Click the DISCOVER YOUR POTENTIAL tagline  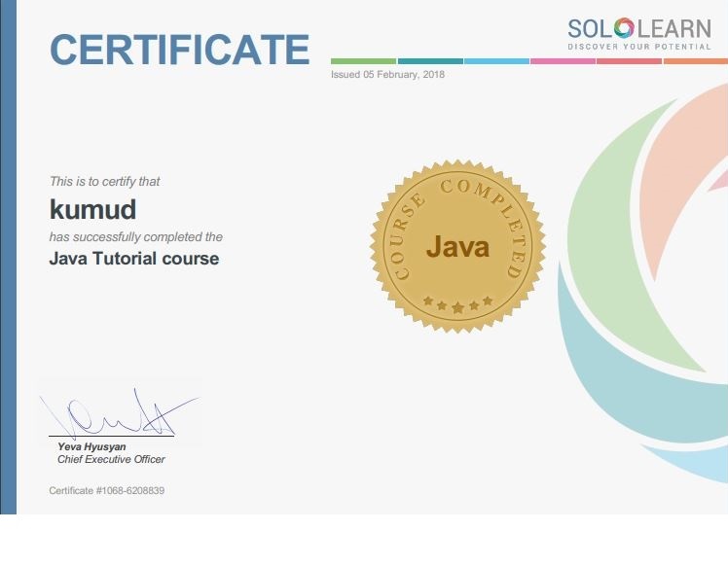[x=639, y=47]
